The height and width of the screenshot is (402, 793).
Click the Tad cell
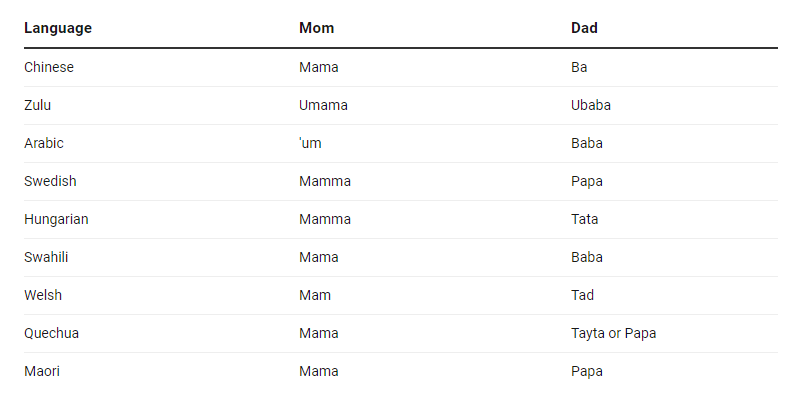[582, 295]
